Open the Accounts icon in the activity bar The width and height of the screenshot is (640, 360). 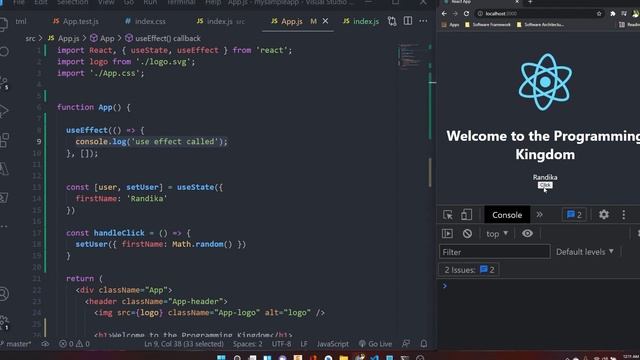tap(4, 294)
